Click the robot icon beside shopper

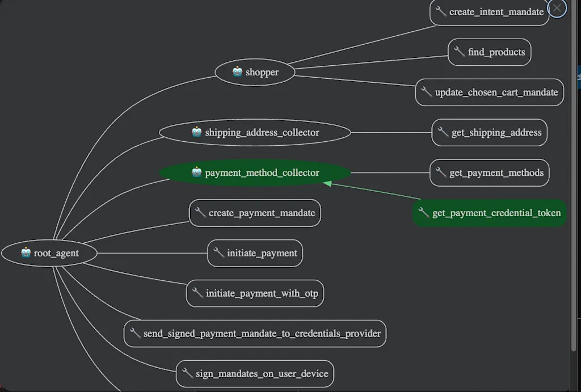pos(238,71)
